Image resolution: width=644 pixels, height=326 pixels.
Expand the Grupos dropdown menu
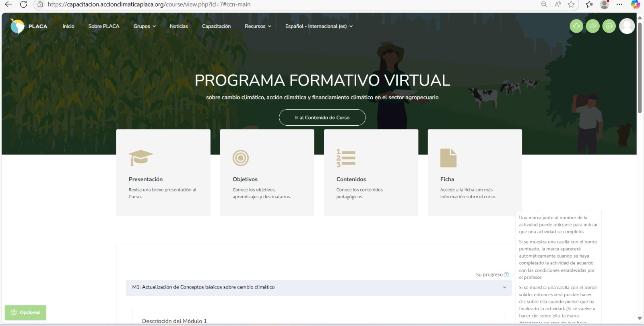click(144, 26)
